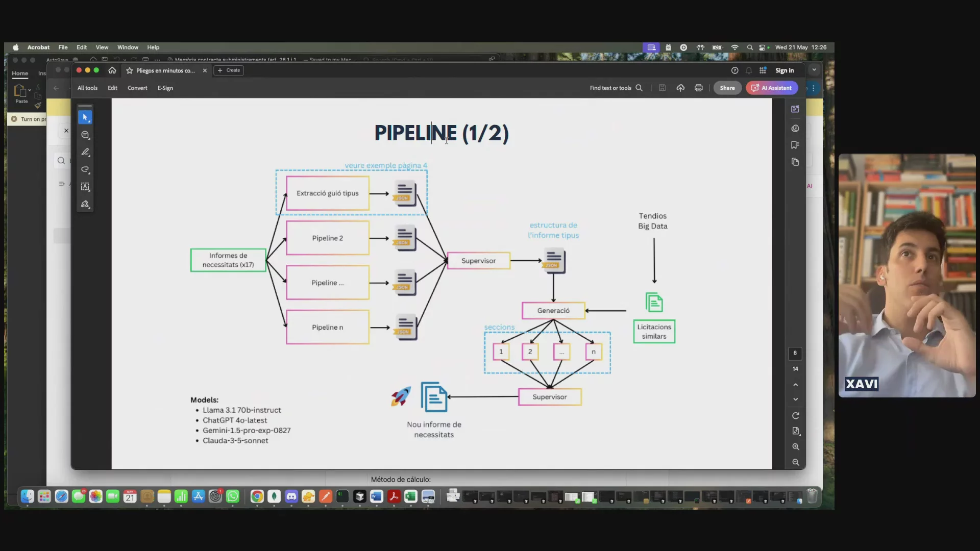Expand the chevron dropdown beside Sign in
The width and height of the screenshot is (980, 551).
(814, 70)
